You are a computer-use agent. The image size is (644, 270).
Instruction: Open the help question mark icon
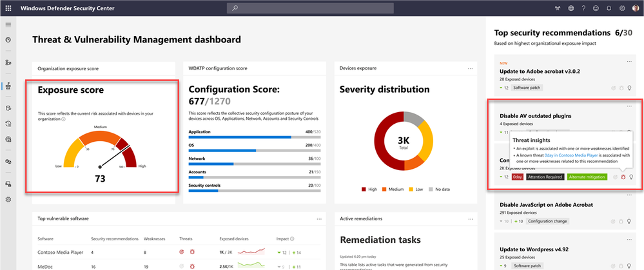pyautogui.click(x=583, y=8)
